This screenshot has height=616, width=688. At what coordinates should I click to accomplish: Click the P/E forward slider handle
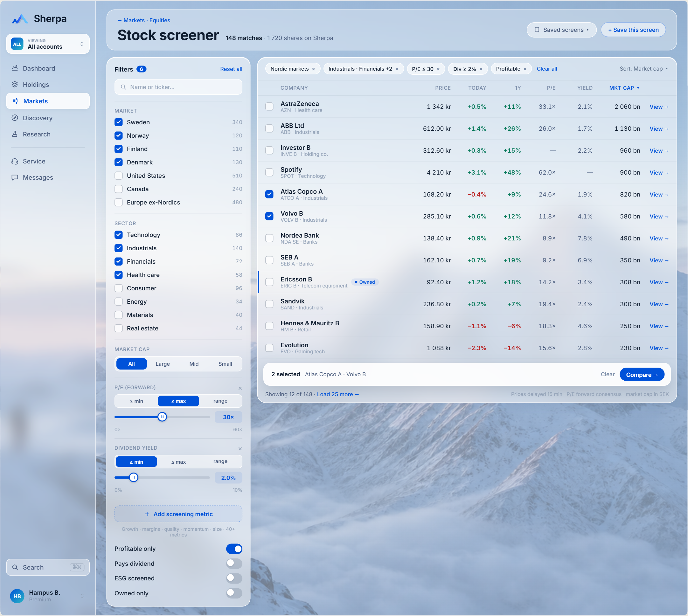click(162, 417)
